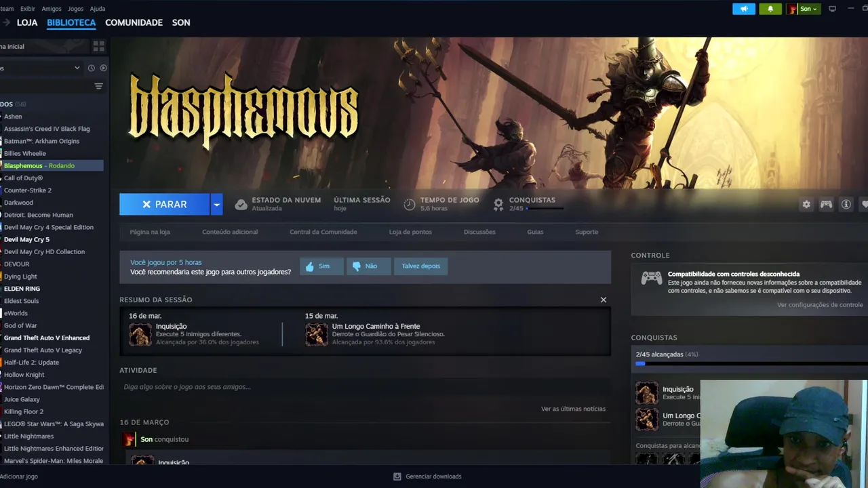Go to the LOJA tab

pos(27,22)
